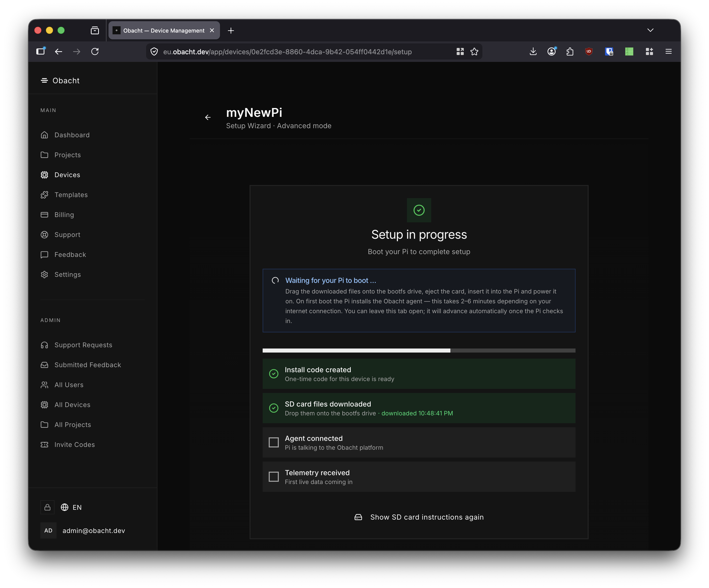Screen dimensions: 709x588
Task: Open the browser hamburger menu
Action: coord(668,52)
